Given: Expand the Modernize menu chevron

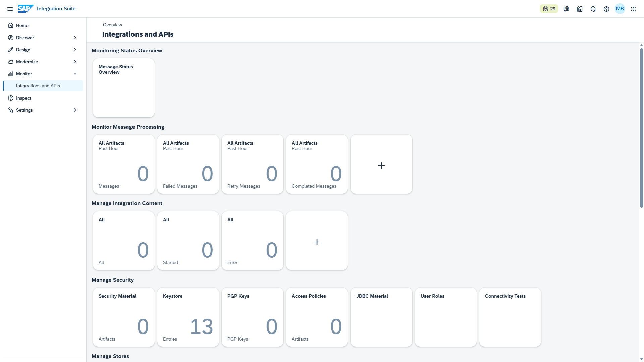Looking at the screenshot, I should [x=75, y=62].
